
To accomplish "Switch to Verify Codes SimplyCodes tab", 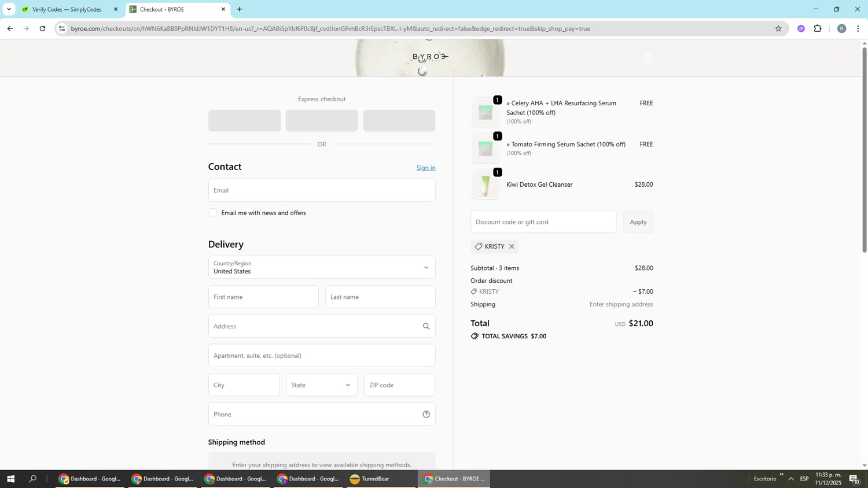I will [68, 9].
